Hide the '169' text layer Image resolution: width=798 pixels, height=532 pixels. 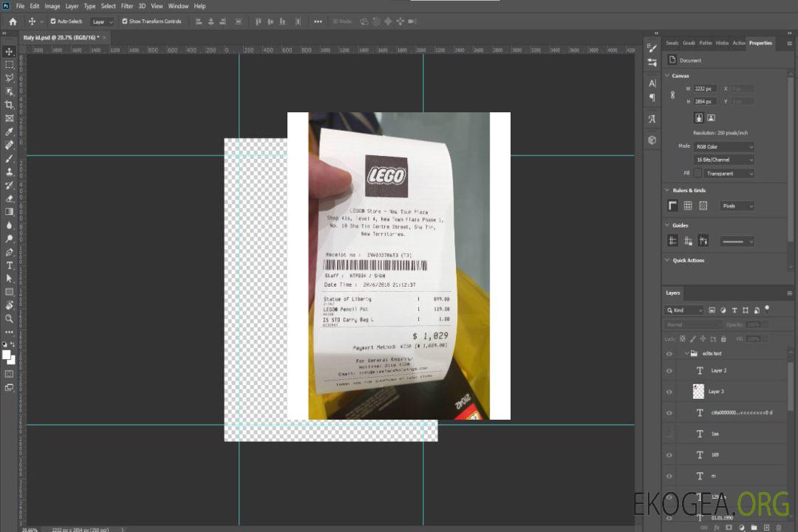(x=669, y=455)
